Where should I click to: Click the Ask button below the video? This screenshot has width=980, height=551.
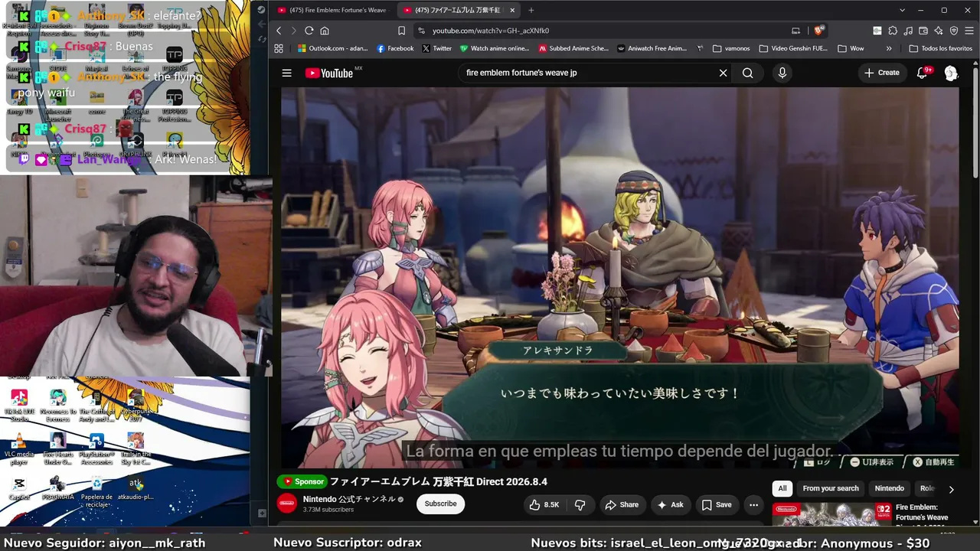[x=670, y=505]
